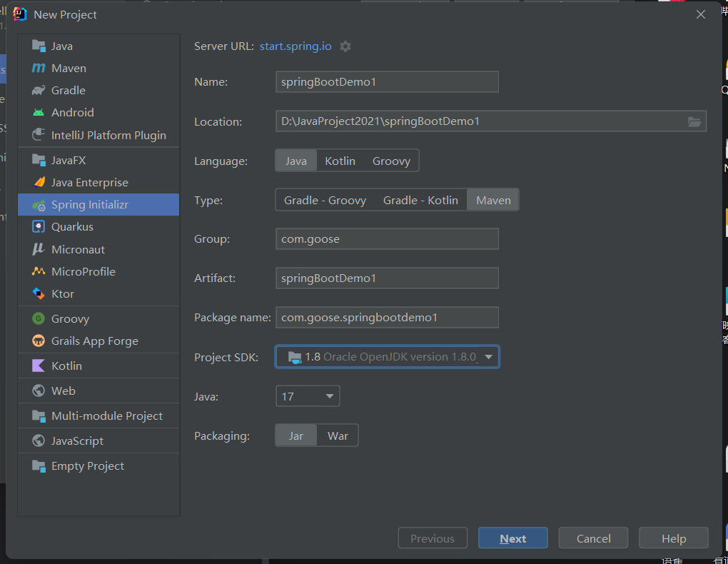Click the Next button
Screen dimensions: 728x564
point(513,538)
